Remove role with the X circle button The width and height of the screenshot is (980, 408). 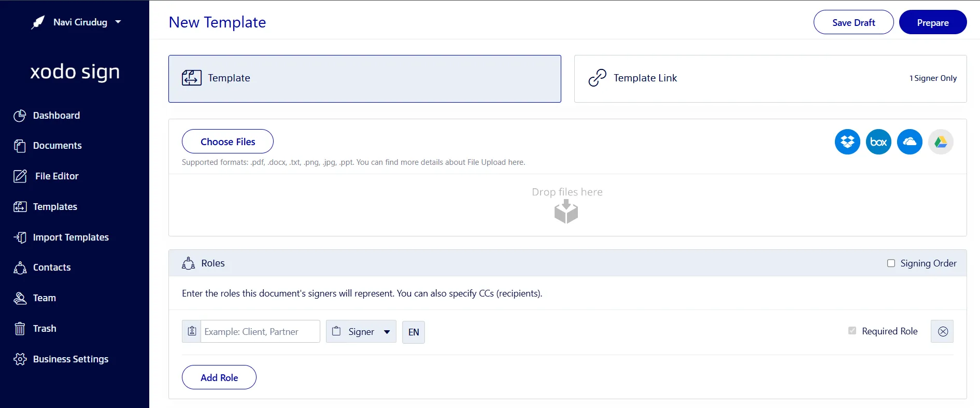[x=943, y=332]
